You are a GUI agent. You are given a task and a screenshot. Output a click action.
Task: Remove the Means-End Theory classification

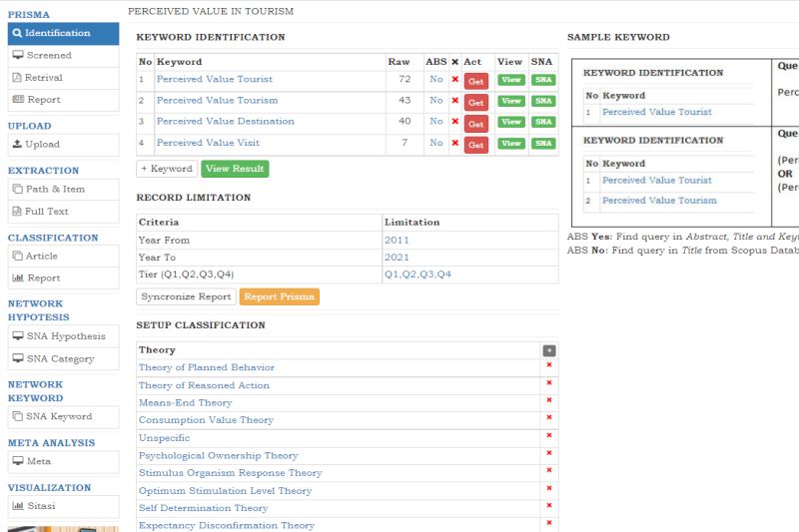pyautogui.click(x=548, y=402)
